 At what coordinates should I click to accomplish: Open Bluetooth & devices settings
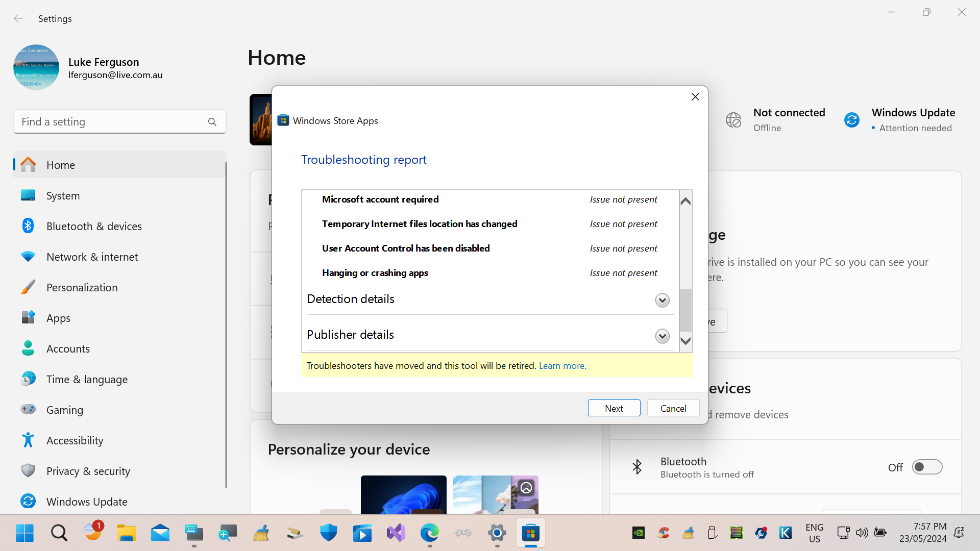pyautogui.click(x=119, y=226)
